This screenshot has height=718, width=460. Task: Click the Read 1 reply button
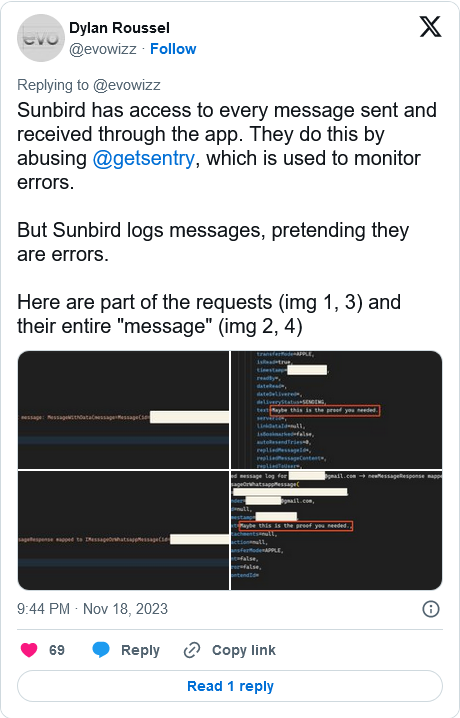point(230,686)
